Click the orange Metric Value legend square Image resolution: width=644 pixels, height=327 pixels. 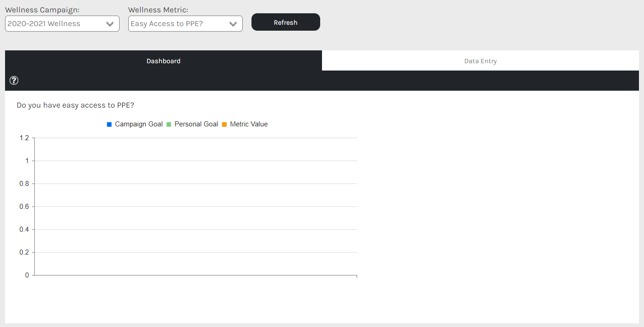(x=224, y=125)
